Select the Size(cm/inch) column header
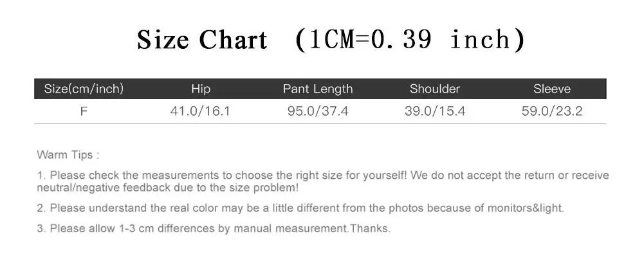 point(84,89)
